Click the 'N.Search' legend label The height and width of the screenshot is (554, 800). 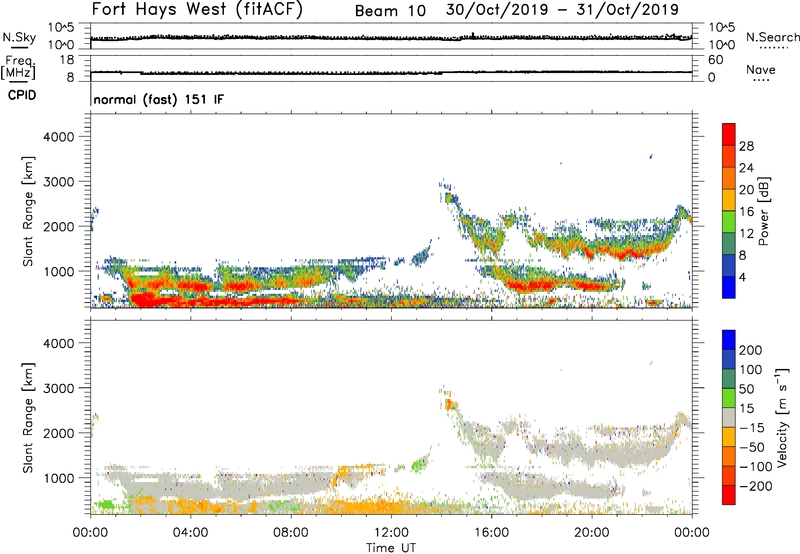pos(772,37)
